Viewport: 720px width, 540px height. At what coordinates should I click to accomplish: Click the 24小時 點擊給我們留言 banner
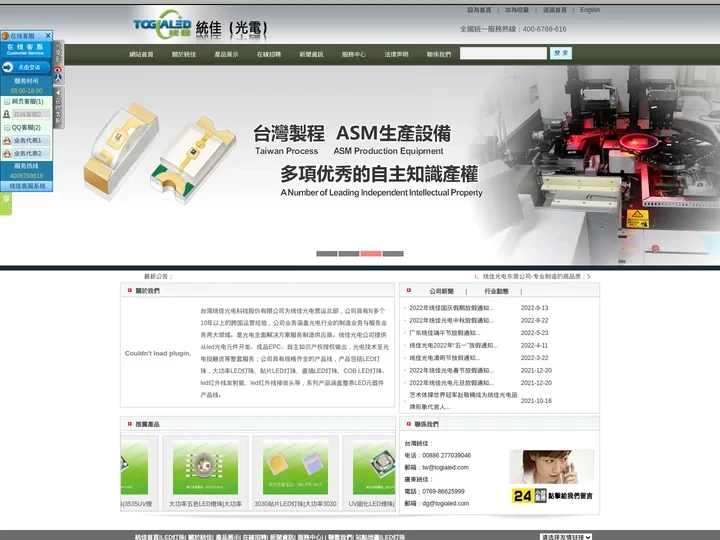pos(552,496)
